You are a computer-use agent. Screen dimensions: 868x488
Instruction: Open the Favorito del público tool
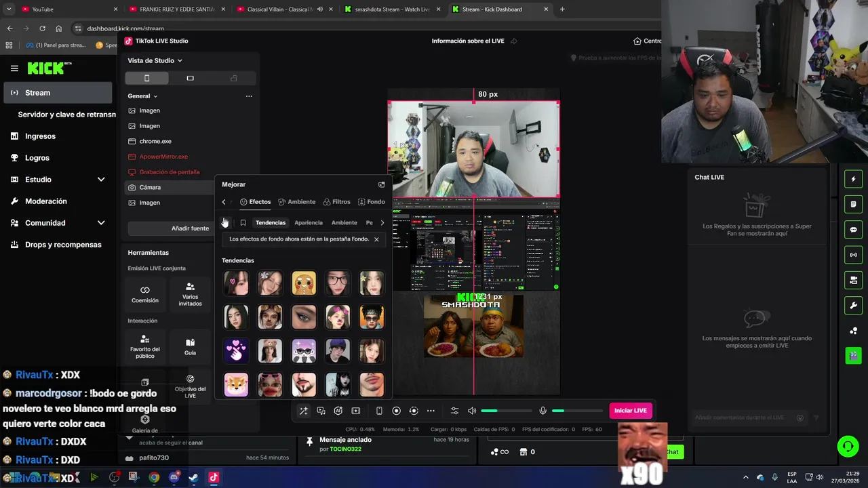point(145,346)
